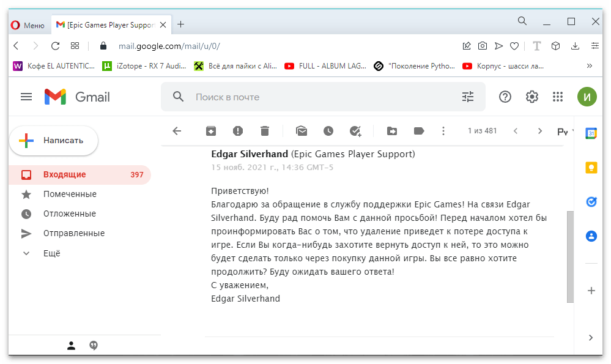Viewport: 611px width, 364px height.
Task: Open the Google account avatar И
Action: 587,97
